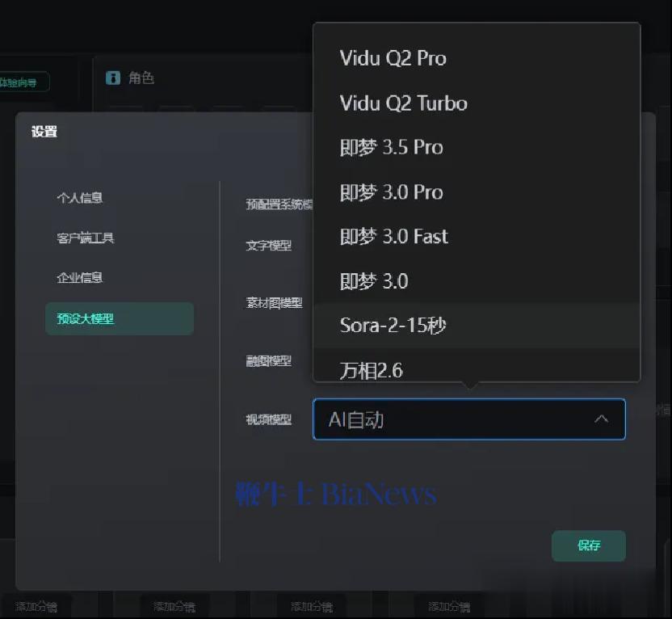Pick Sora-2-15秒 from the dropdown

(477, 326)
